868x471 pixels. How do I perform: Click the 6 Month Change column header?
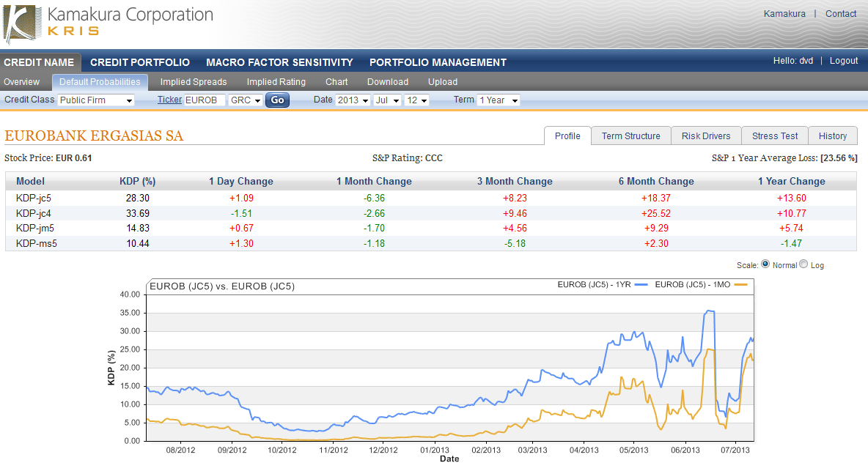point(656,182)
